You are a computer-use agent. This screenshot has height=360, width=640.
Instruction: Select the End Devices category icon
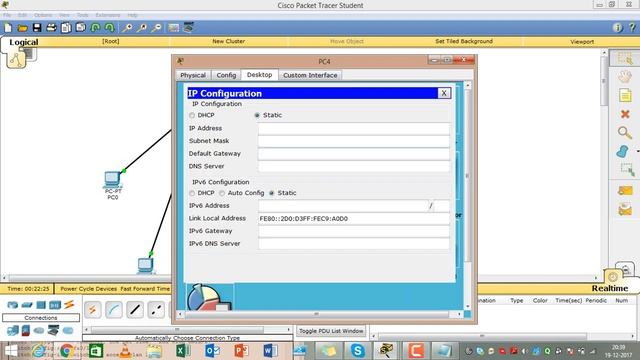(13, 330)
